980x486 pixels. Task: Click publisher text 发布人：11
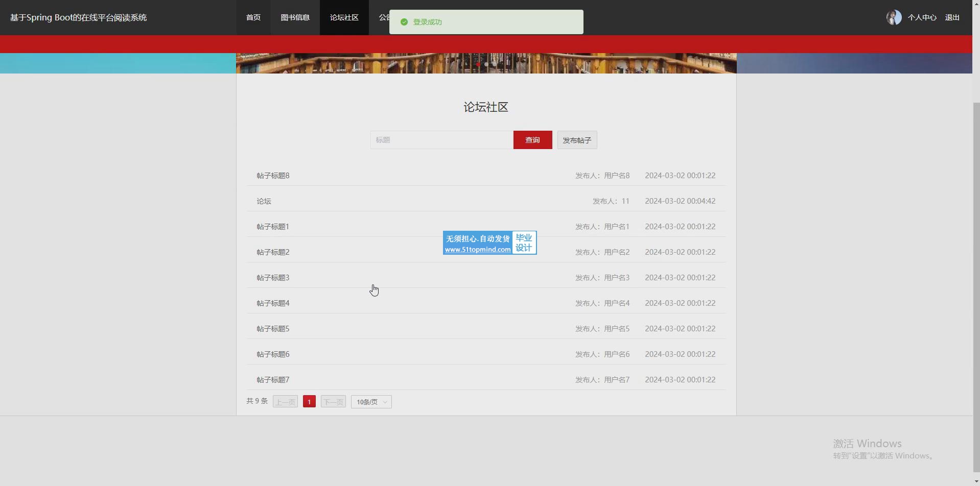click(x=611, y=201)
